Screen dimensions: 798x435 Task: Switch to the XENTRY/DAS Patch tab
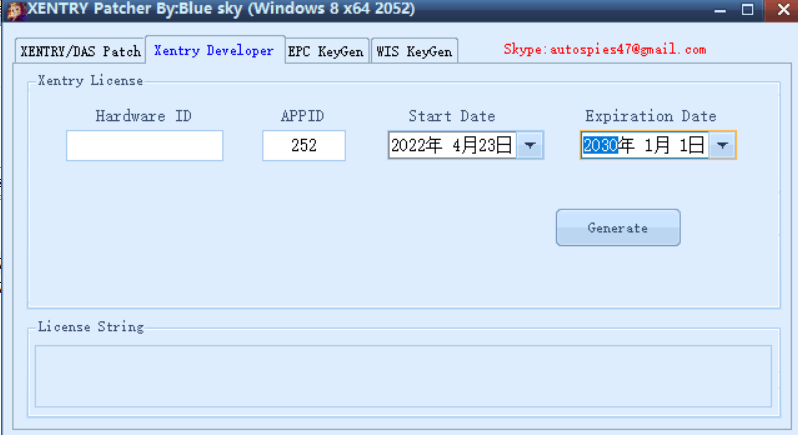pos(81,52)
